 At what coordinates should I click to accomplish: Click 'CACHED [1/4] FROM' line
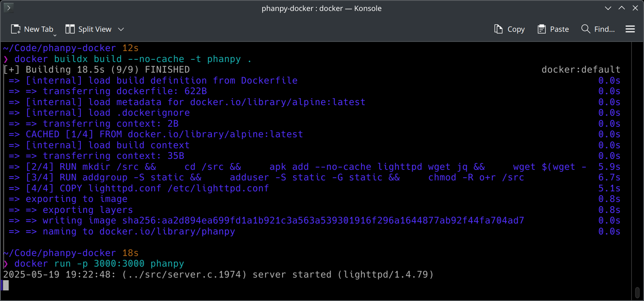pos(156,134)
